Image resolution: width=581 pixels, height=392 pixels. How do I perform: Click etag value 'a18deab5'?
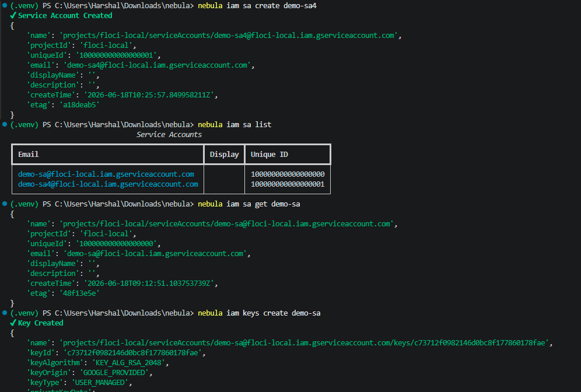click(79, 105)
